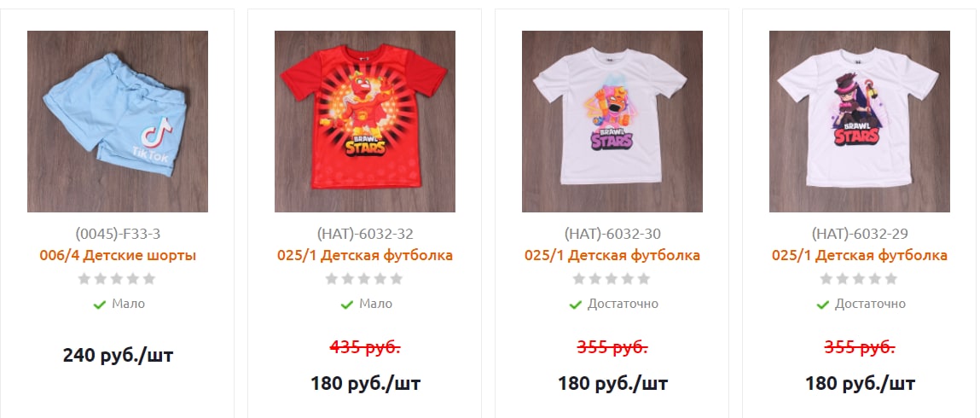Give the shorts a one-star rating
Viewport: 980px width, 418px height.
[x=84, y=279]
